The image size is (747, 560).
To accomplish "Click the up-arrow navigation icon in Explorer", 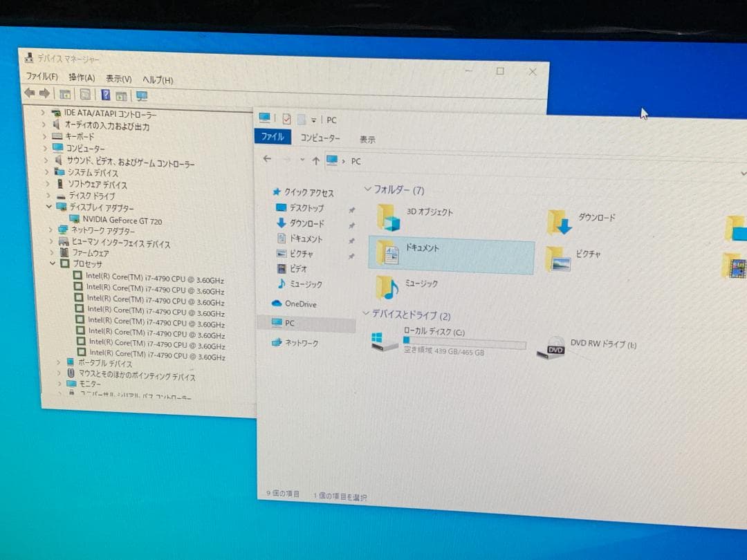I will click(x=315, y=161).
